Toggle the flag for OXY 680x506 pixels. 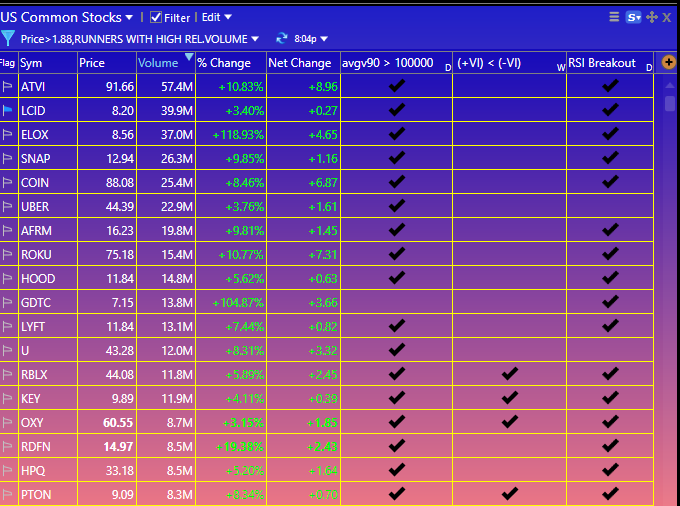pos(7,423)
